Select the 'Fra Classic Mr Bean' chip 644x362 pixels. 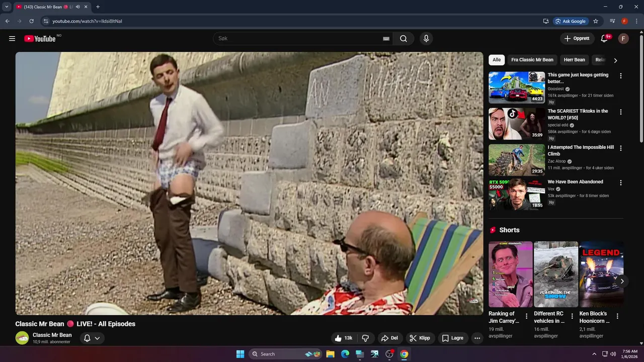point(532,60)
